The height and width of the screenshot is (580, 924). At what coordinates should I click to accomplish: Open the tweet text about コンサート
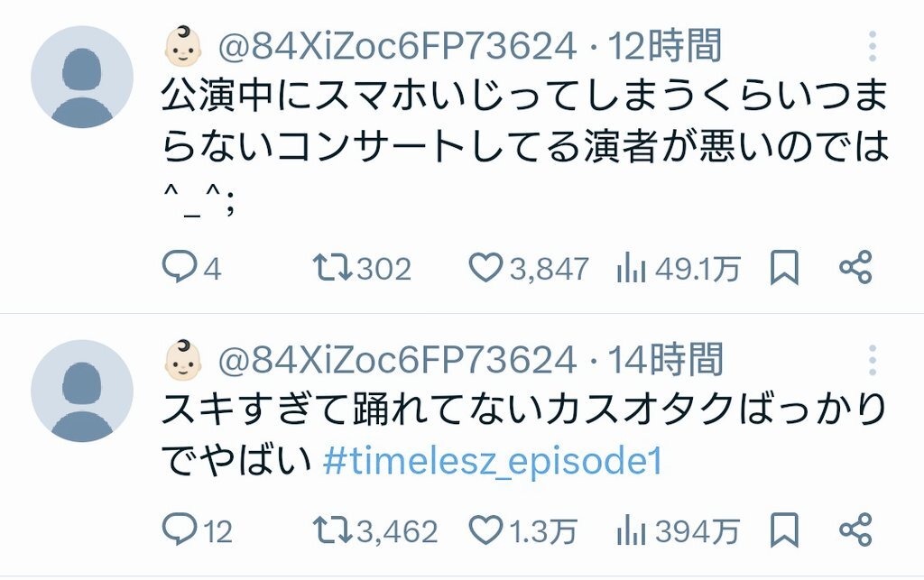[524, 147]
